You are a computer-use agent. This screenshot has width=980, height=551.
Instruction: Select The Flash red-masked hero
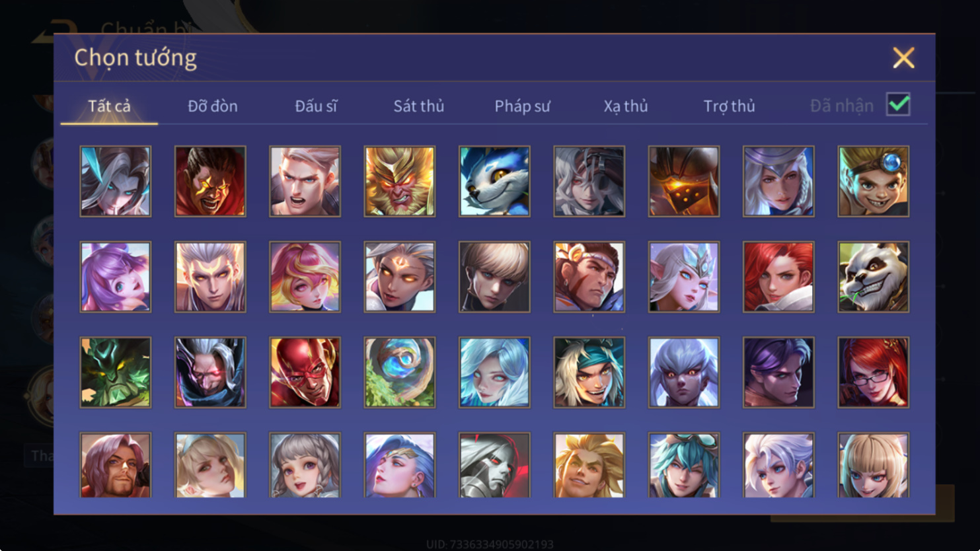(x=305, y=372)
